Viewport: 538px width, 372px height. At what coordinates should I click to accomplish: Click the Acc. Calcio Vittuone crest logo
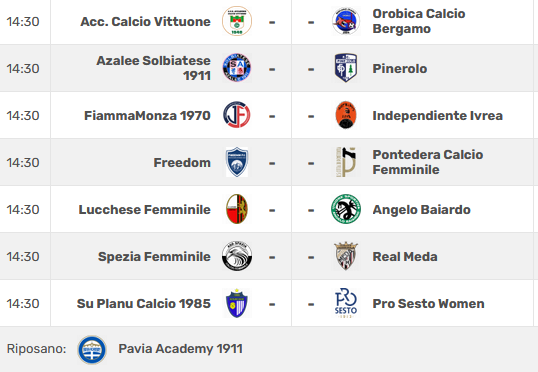click(237, 21)
